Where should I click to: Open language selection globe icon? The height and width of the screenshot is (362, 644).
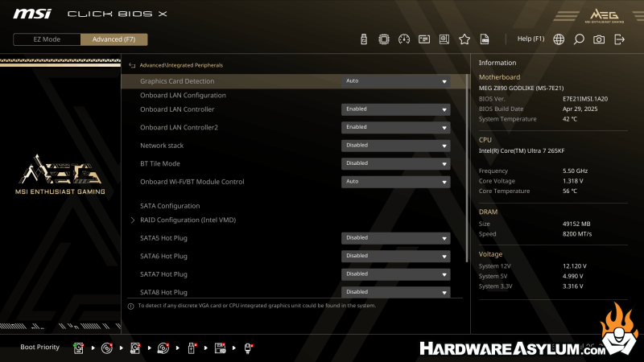(x=559, y=39)
